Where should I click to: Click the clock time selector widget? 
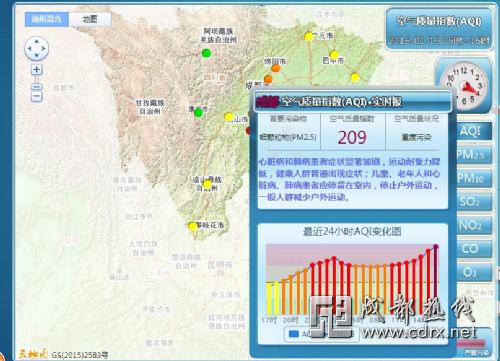(x=464, y=85)
